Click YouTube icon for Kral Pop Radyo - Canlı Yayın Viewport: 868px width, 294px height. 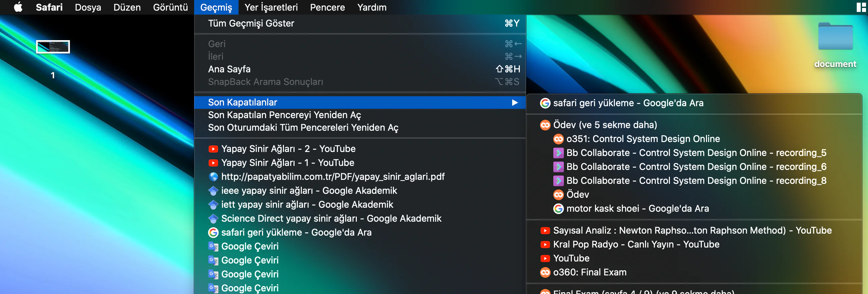point(545,244)
